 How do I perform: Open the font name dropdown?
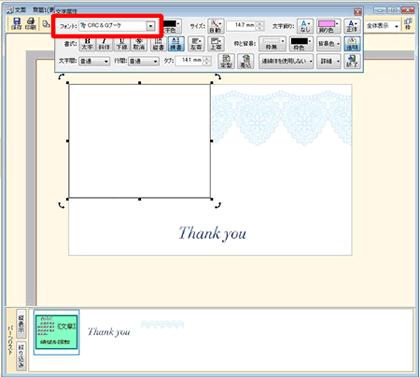[x=151, y=26]
